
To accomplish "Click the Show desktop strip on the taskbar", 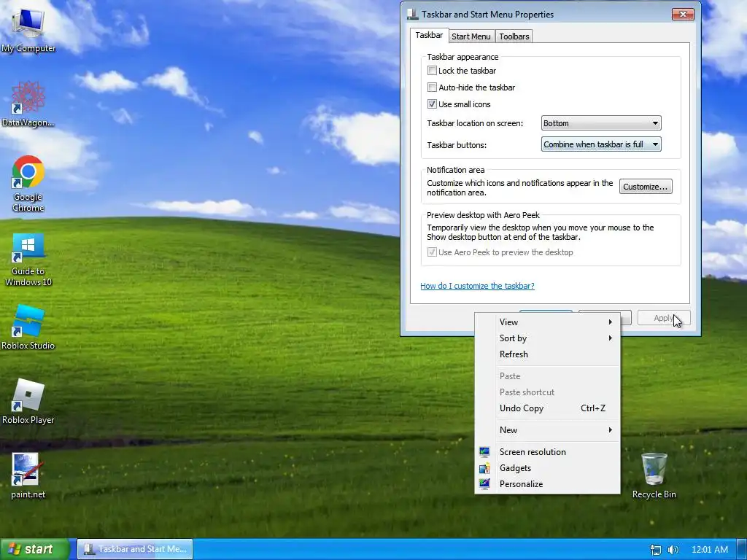I will 742,549.
